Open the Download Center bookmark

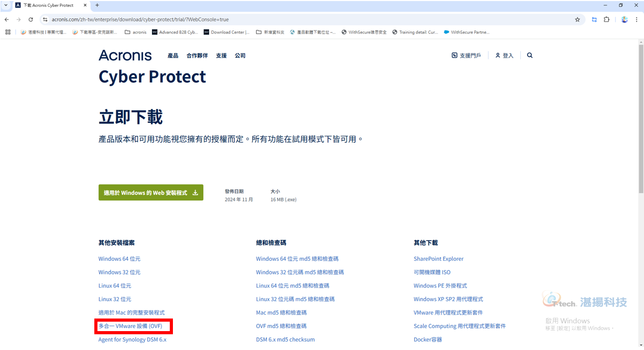226,32
